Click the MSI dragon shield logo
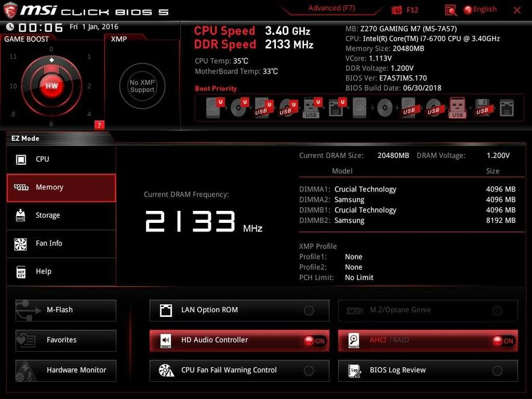 10,10
